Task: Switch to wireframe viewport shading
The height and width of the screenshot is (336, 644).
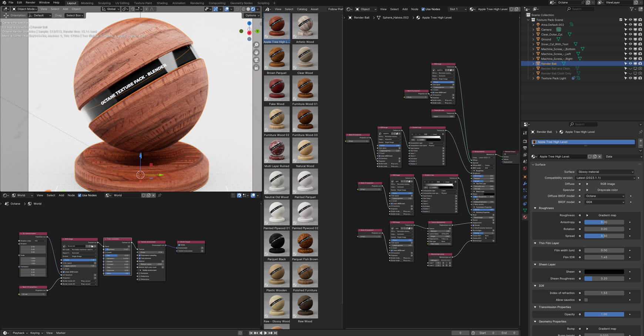Action: pyautogui.click(x=243, y=9)
